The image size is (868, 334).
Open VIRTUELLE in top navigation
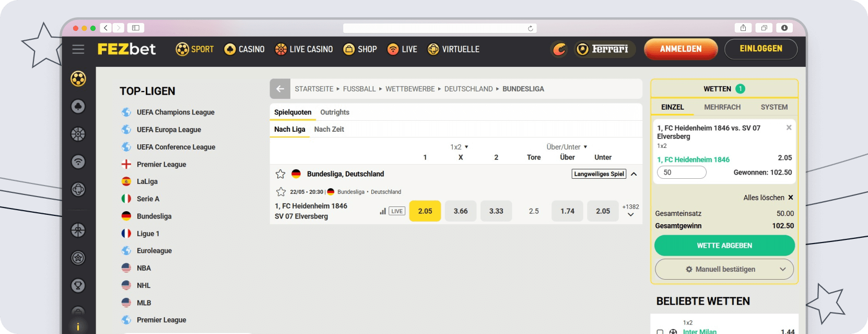pyautogui.click(x=453, y=49)
